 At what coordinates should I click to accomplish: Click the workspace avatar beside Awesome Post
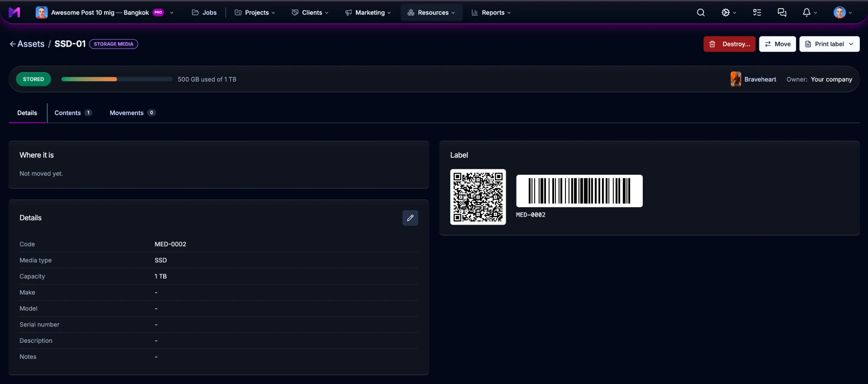point(42,13)
